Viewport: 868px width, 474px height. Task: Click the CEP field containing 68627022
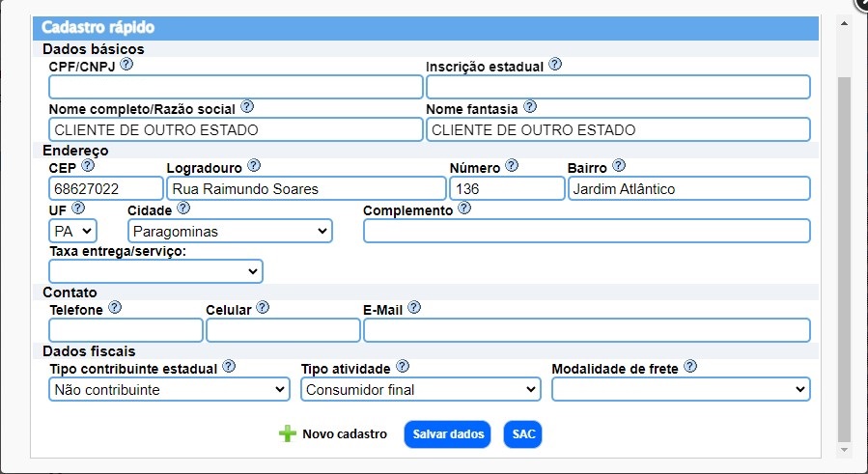(x=106, y=188)
